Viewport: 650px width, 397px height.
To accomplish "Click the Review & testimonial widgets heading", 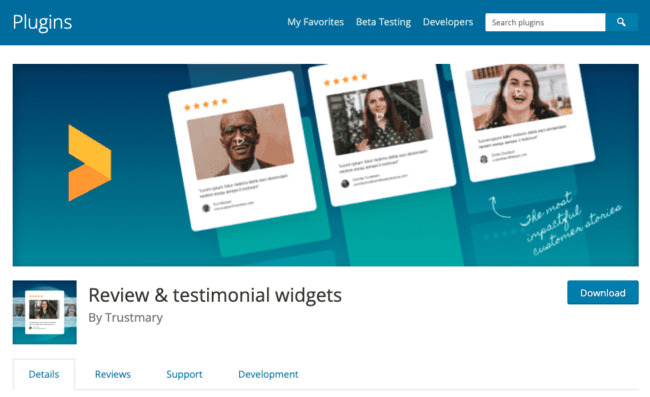I will click(215, 295).
